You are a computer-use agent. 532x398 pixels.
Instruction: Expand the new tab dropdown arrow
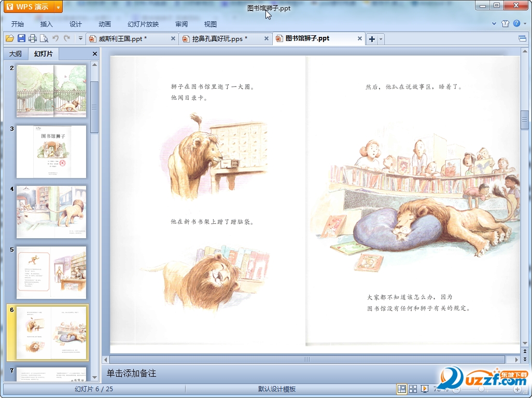pyautogui.click(x=381, y=39)
